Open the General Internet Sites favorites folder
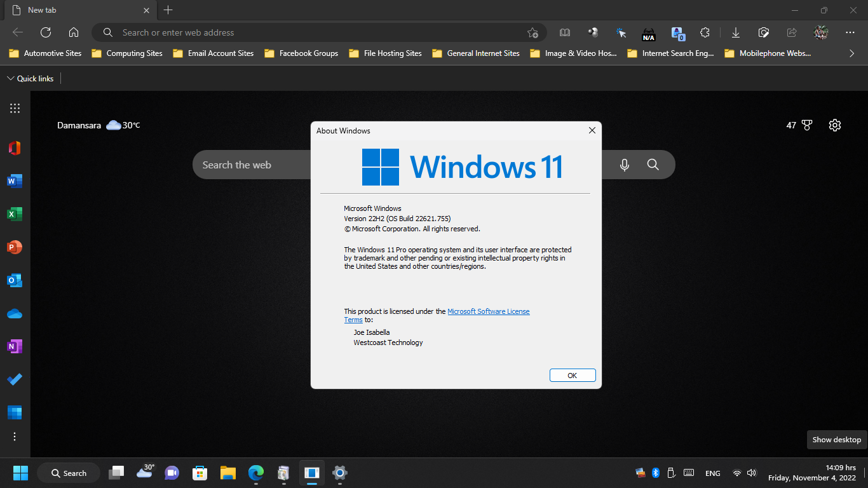 pos(476,53)
